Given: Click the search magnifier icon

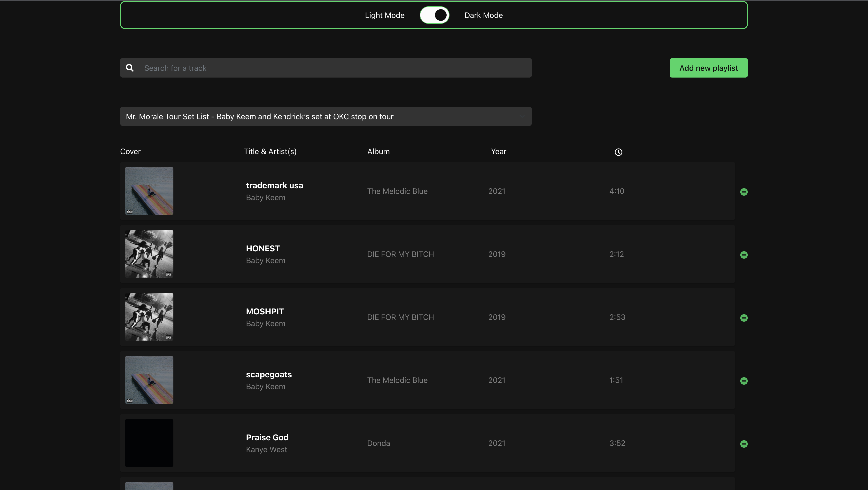Looking at the screenshot, I should (130, 68).
